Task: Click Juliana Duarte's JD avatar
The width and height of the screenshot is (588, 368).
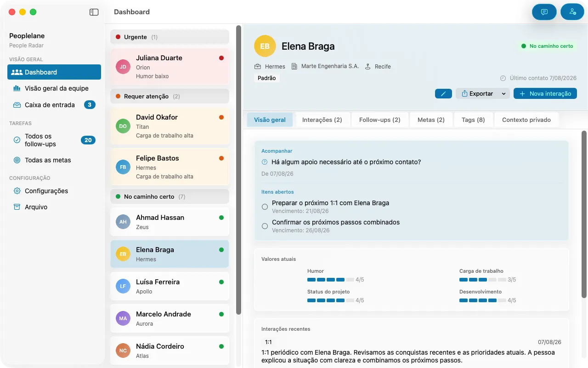Action: [123, 67]
